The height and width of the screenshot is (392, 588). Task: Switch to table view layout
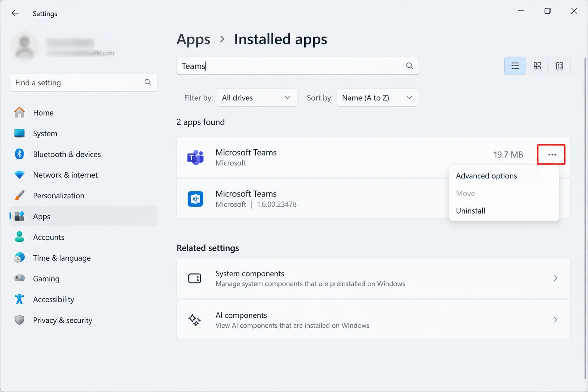pos(559,66)
